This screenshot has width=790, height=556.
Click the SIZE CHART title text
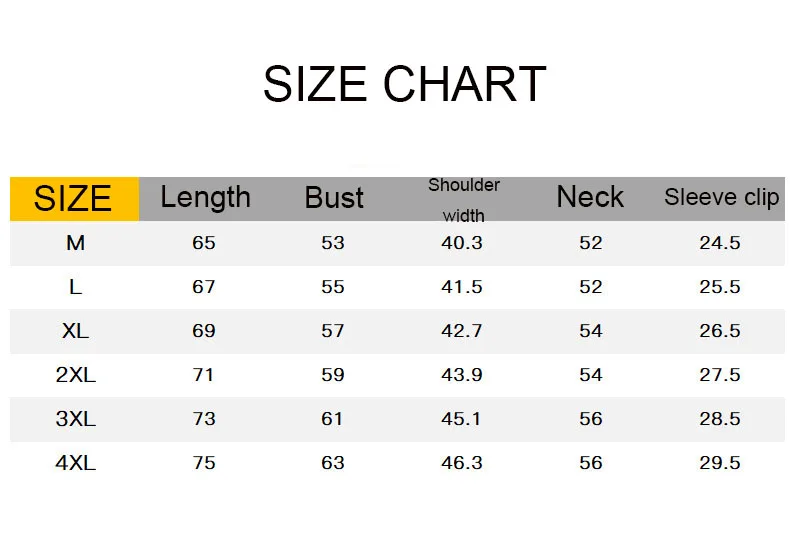pyautogui.click(x=404, y=84)
